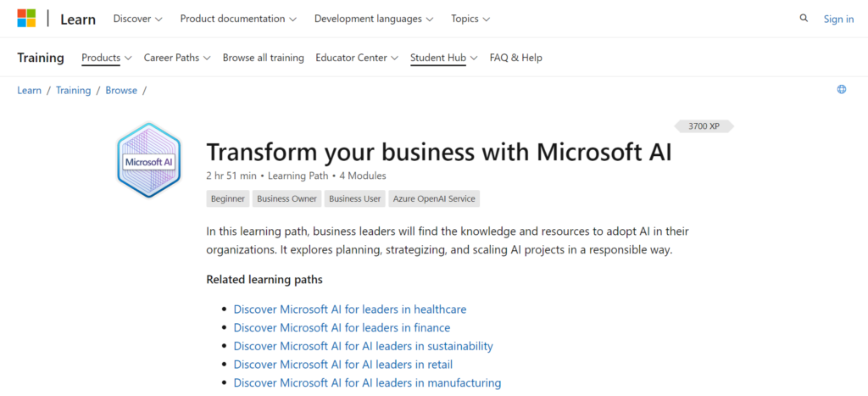Open Browse all training
The height and width of the screenshot is (396, 868).
[x=264, y=58]
